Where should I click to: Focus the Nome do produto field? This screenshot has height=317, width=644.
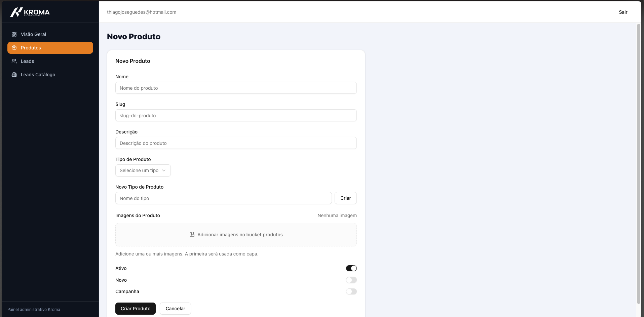tap(236, 88)
